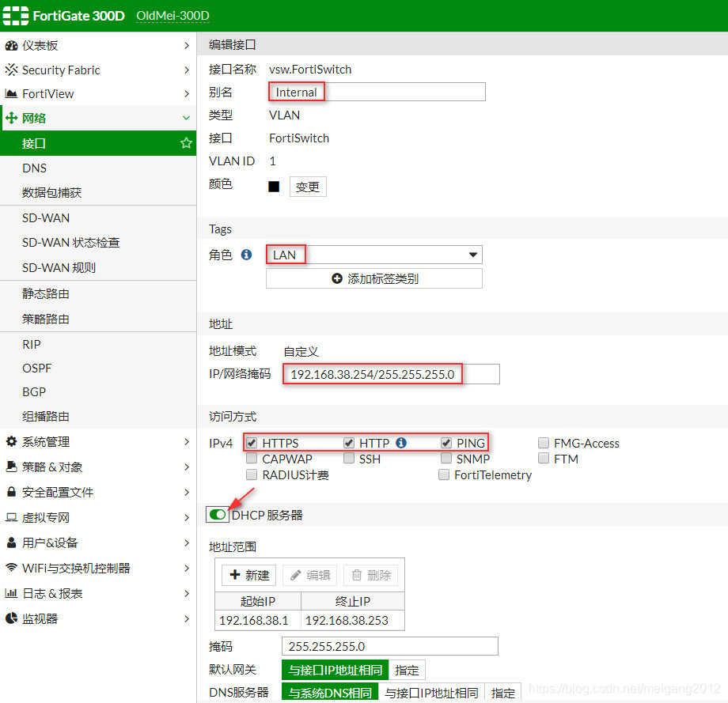Expand the 用户&设备 chevron
Viewport: 728px width, 703px height.
tap(186, 542)
